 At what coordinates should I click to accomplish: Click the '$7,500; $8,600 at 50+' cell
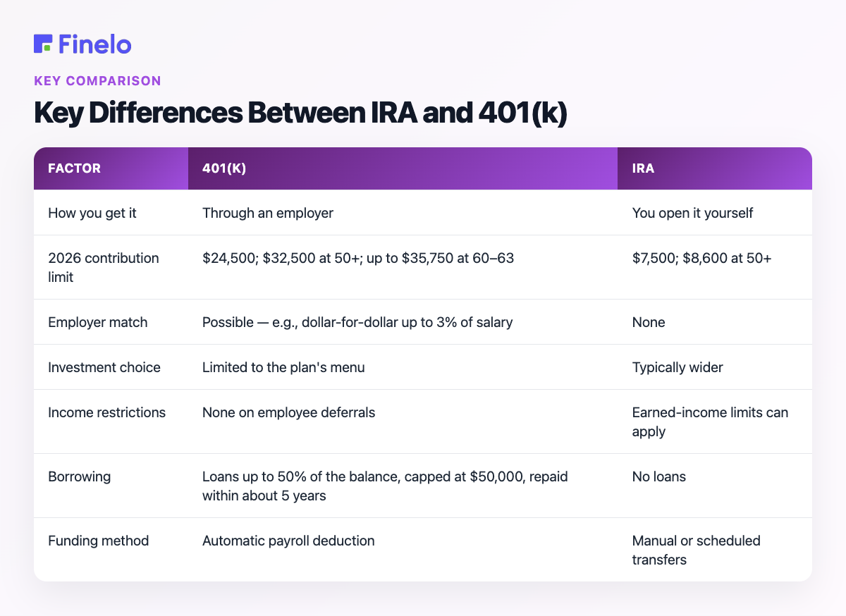pos(715,267)
